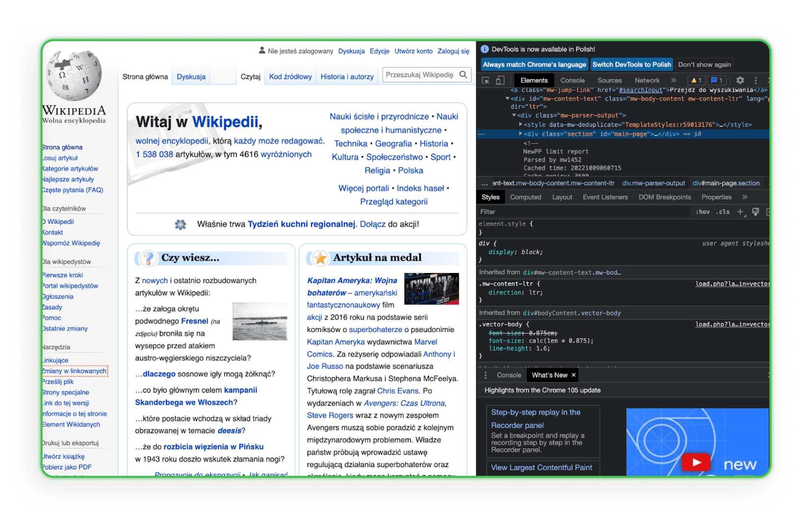
Task: Open the Dyskusja page tab
Action: [191, 77]
